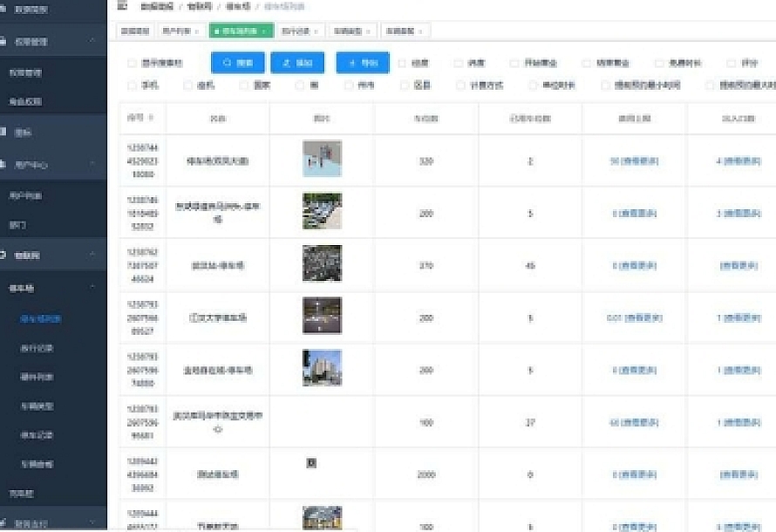Click the 用户中心 sidebar menu icon
This screenshot has width=776, height=532.
(x=5, y=164)
